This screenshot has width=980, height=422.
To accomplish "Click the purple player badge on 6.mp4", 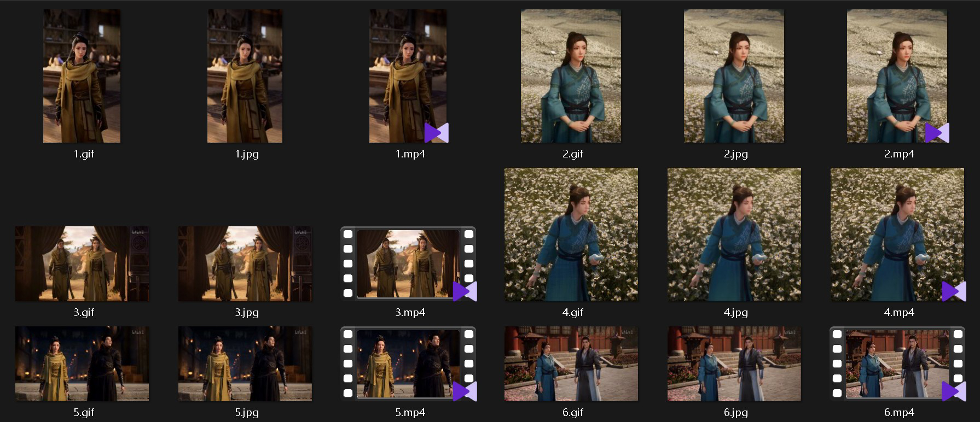I will [x=954, y=391].
